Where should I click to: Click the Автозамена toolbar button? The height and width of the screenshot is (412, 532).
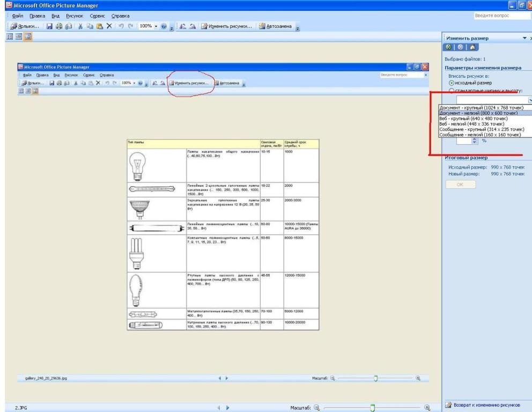(x=276, y=26)
